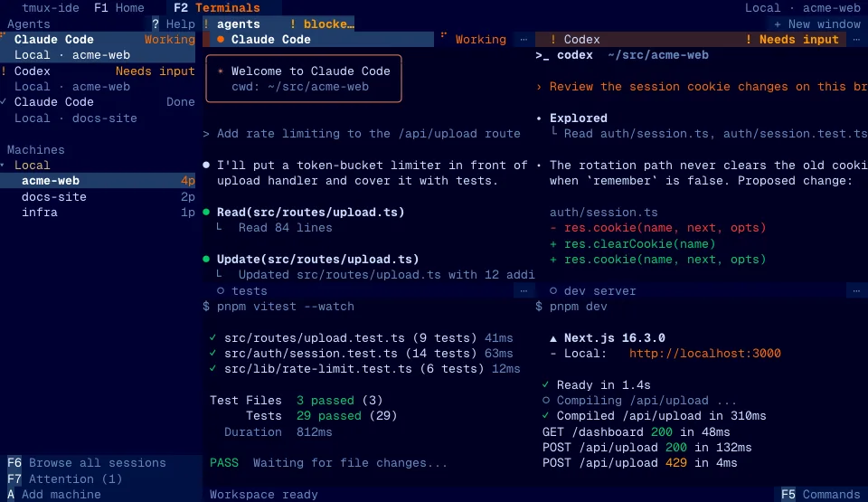868x502 pixels.
Task: Select the acme-web machine entry
Action: (98, 181)
